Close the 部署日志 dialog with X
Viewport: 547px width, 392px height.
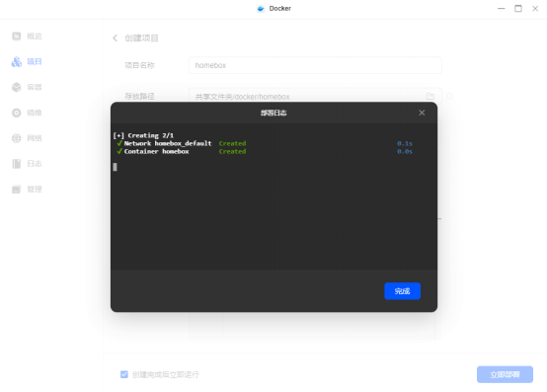[422, 113]
